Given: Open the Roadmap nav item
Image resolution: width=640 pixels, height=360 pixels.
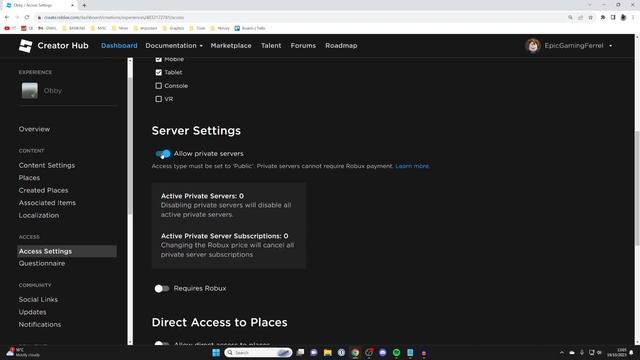Looking at the screenshot, I should (341, 46).
